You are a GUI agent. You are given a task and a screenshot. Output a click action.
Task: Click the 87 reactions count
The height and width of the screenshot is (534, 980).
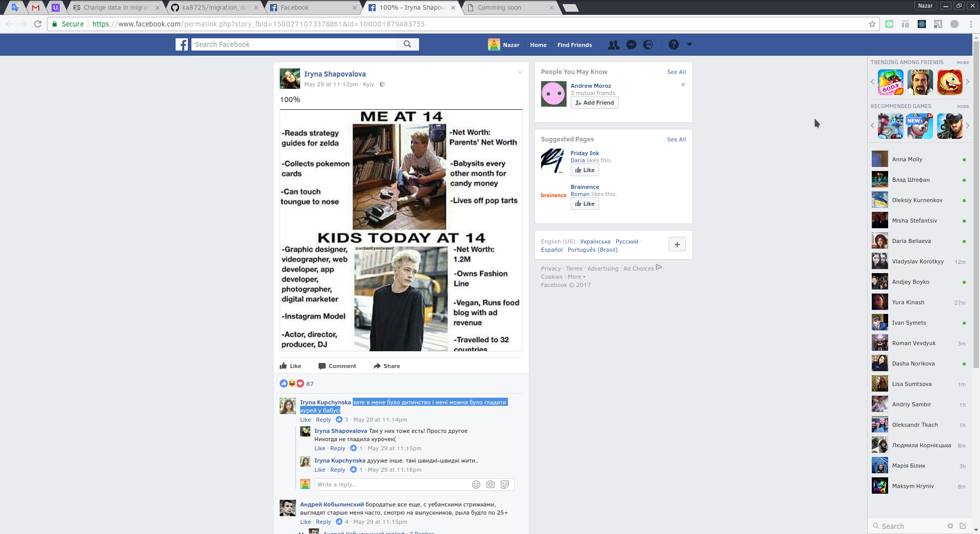point(310,384)
